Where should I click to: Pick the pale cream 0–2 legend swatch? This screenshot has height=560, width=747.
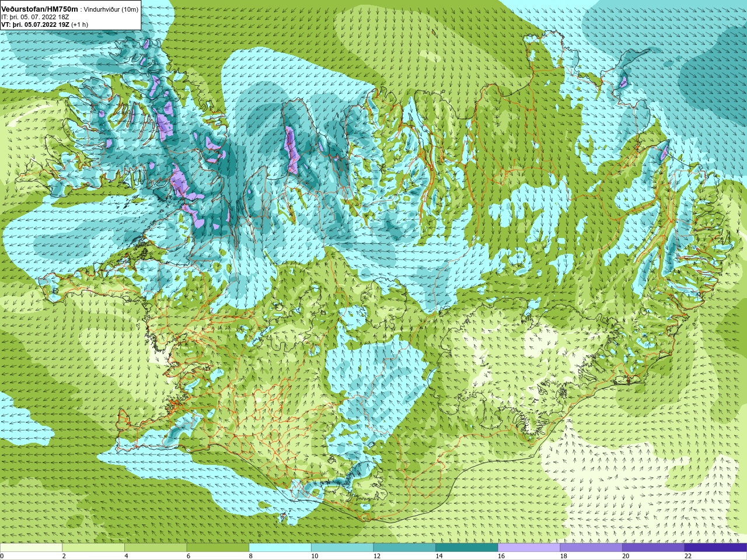click(31, 548)
